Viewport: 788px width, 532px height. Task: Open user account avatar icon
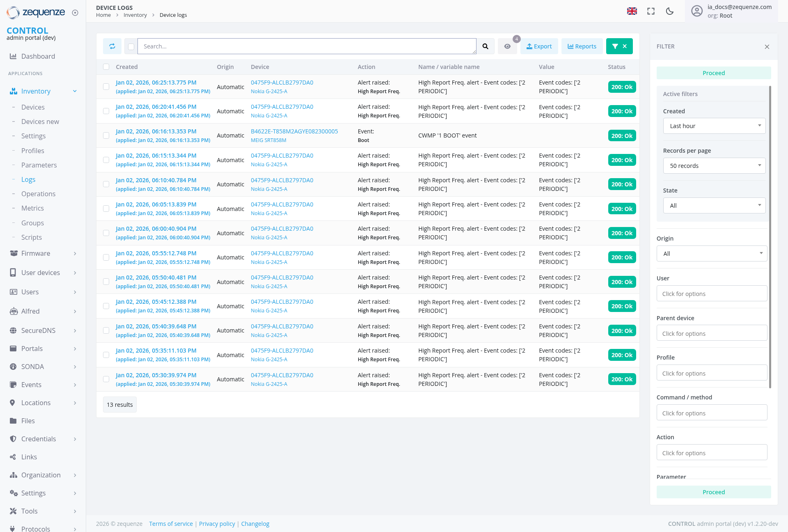point(697,11)
